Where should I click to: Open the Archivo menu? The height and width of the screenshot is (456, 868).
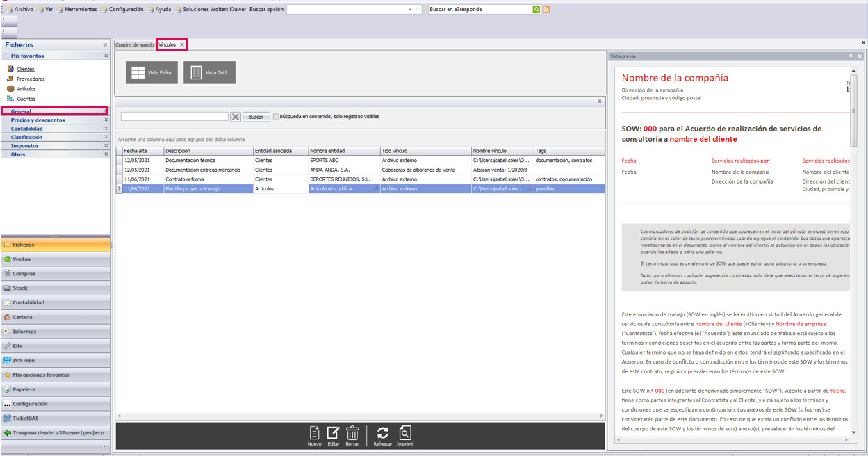click(x=19, y=10)
